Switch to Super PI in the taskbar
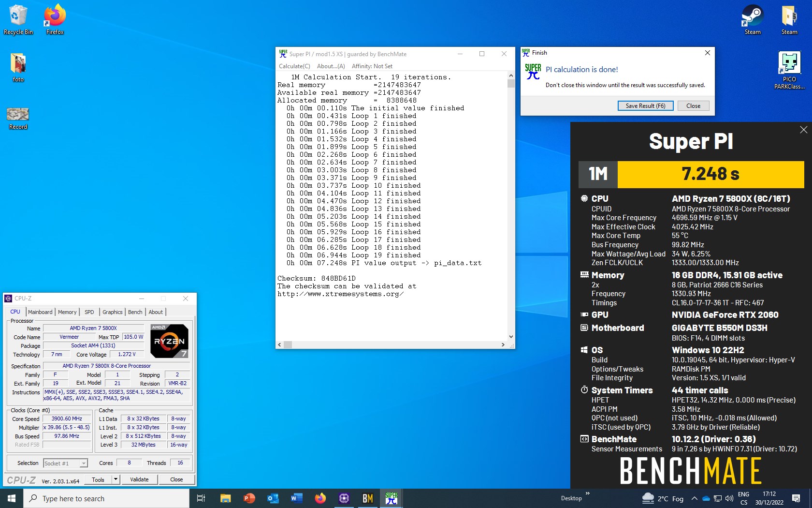Image resolution: width=812 pixels, height=508 pixels. 391,498
